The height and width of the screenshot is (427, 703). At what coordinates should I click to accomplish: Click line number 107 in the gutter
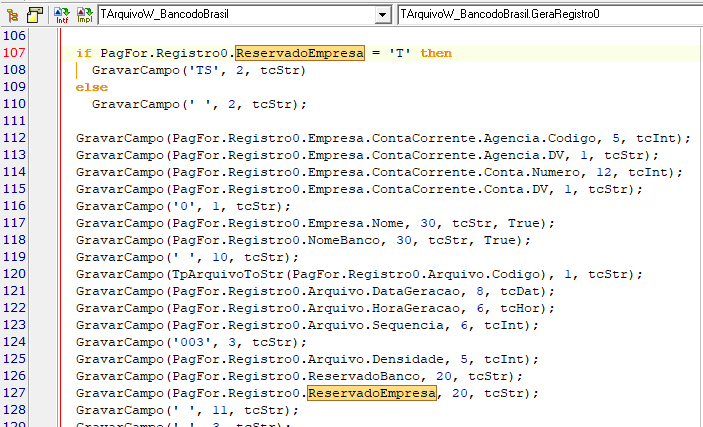point(14,53)
